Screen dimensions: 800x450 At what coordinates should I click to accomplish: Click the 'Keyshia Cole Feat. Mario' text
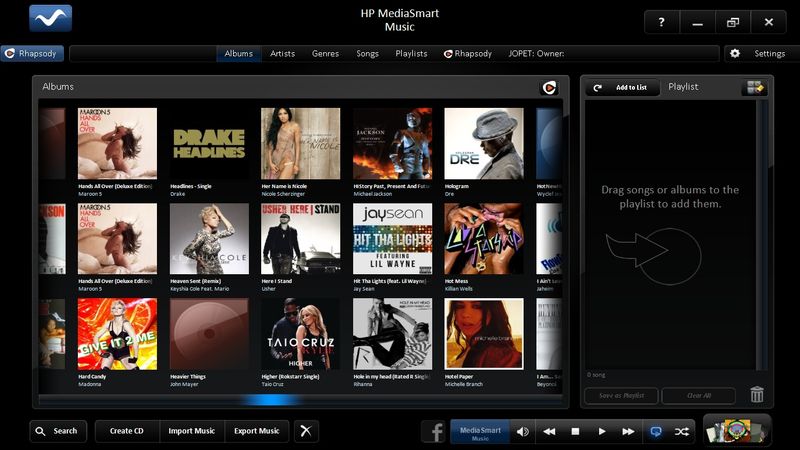click(x=199, y=289)
